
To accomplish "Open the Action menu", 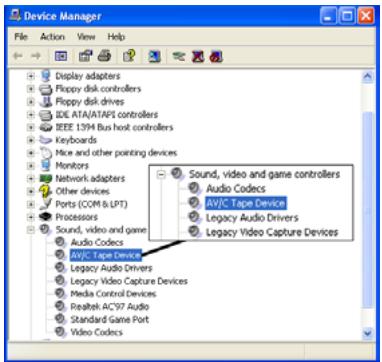I will [52, 37].
